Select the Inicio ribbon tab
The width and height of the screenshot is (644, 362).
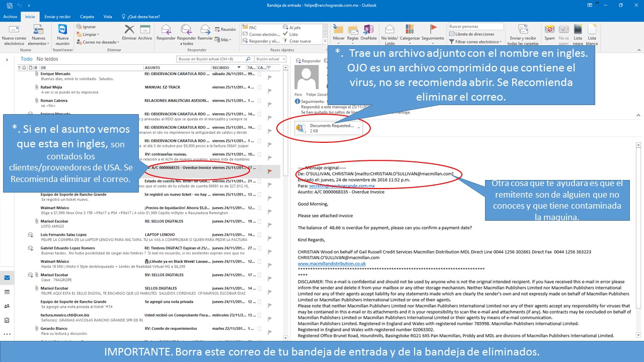pos(30,17)
